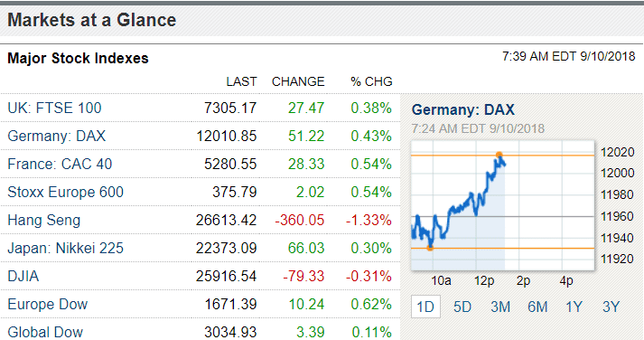Open the Global Dow index link

point(45,332)
